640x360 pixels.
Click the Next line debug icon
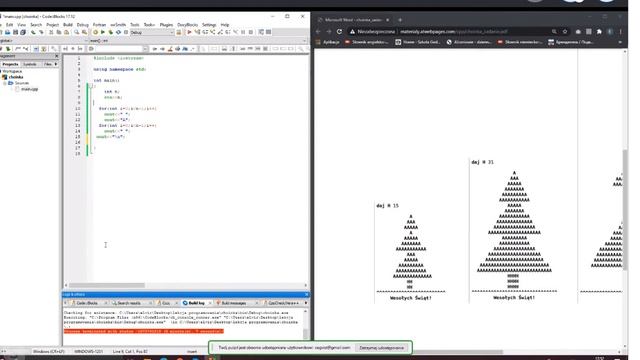(205, 32)
